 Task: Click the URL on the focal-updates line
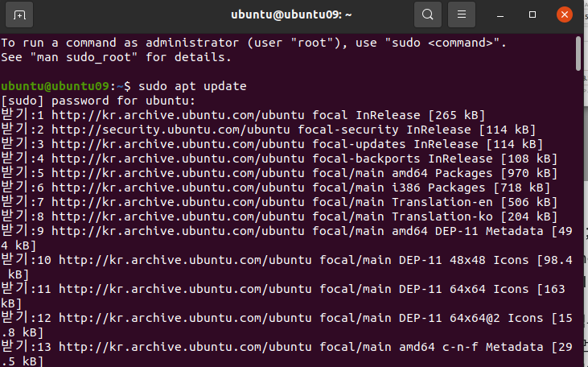tap(178, 145)
